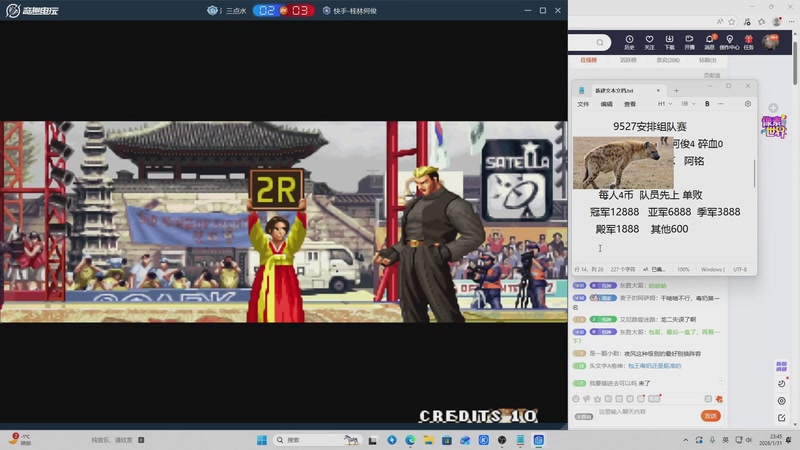800x450 pixels.
Task: Open Windows Start menu
Action: pyautogui.click(x=262, y=440)
